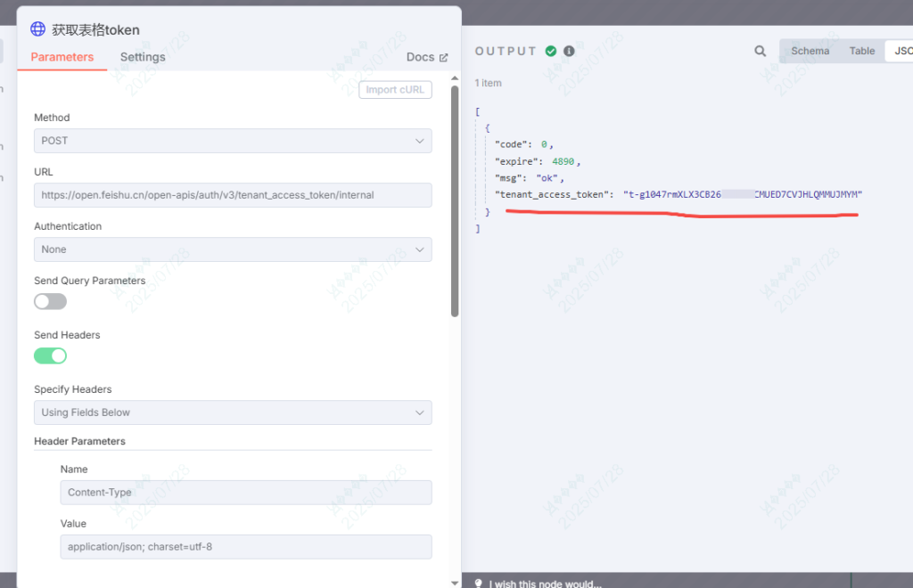This screenshot has width=913, height=588.
Task: Expand the Method dropdown showing POST
Action: click(x=233, y=141)
